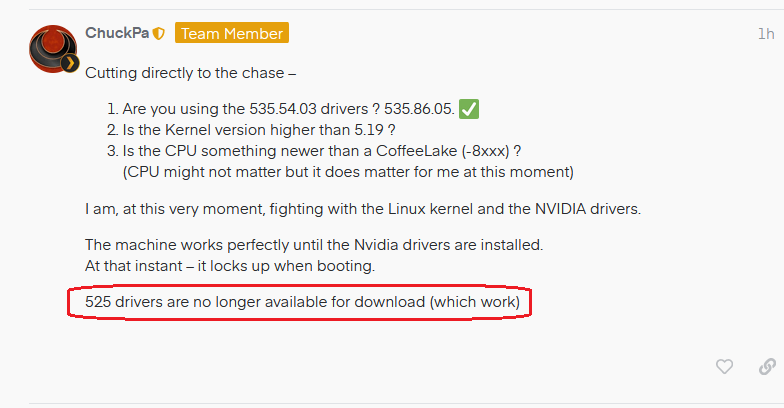Click the orange Team Member badge
This screenshot has width=784, height=408.
coord(232,33)
